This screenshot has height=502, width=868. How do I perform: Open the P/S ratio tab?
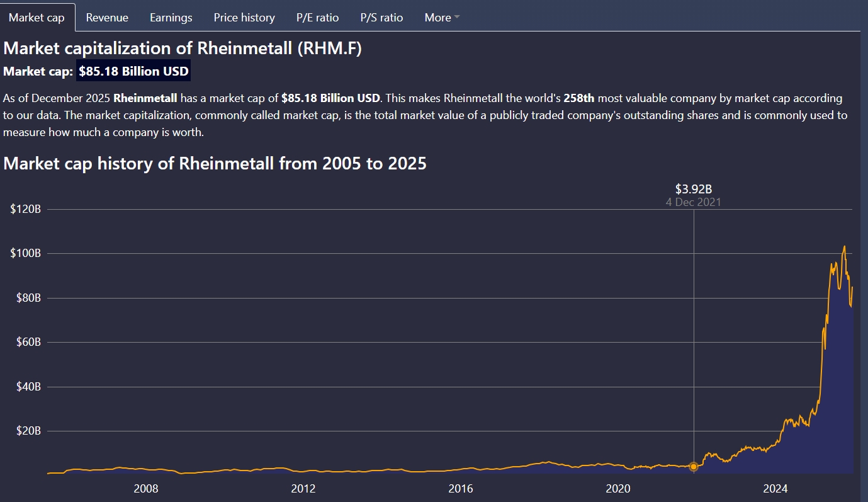click(382, 18)
